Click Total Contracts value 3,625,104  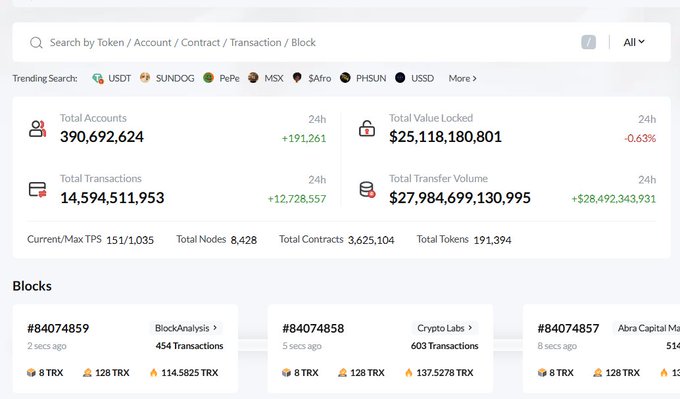[x=371, y=240]
